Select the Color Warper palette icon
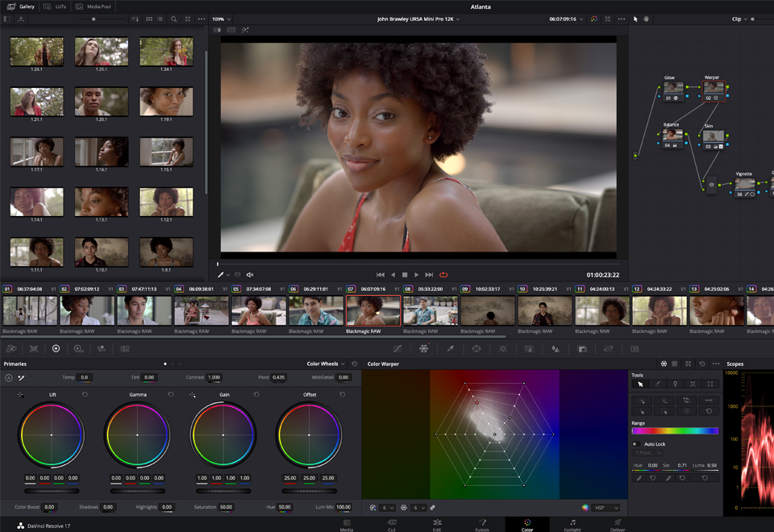This screenshot has width=774, height=532. (424, 349)
